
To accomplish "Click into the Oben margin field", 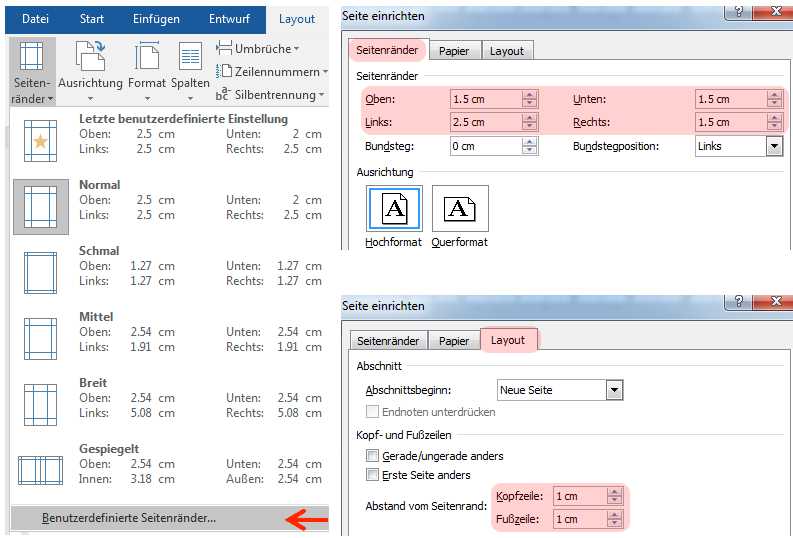I will 484,99.
